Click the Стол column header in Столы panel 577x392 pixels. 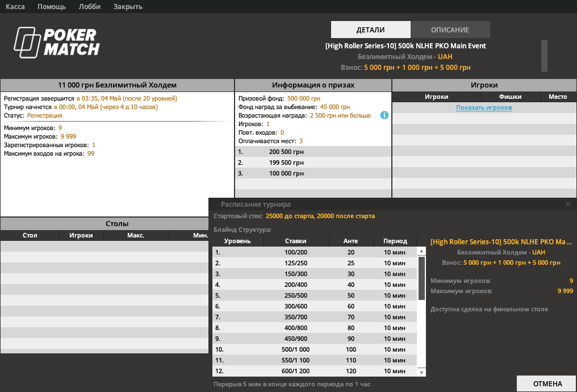click(x=29, y=235)
